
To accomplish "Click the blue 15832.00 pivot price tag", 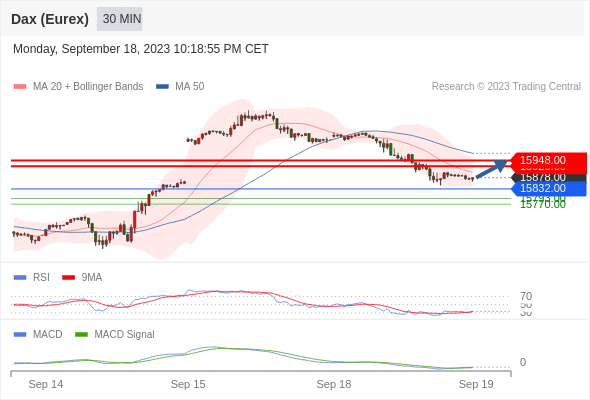I will click(549, 189).
